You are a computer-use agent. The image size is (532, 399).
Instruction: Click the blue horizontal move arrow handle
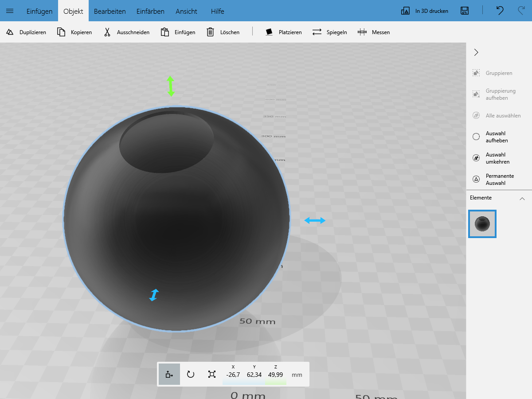pos(315,220)
